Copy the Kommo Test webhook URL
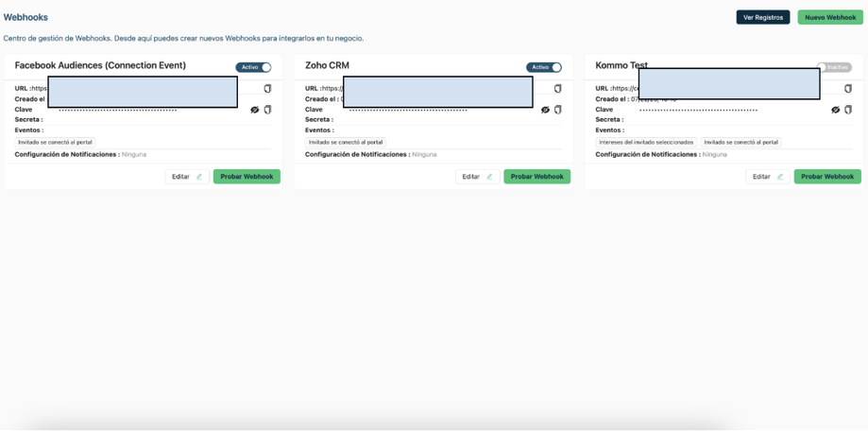This screenshot has height=432, width=868. coord(848,89)
